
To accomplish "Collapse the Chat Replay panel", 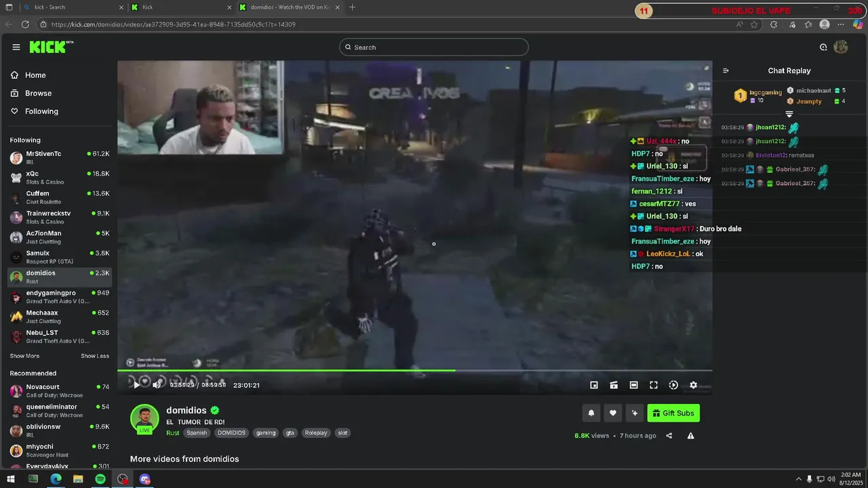I will [726, 70].
